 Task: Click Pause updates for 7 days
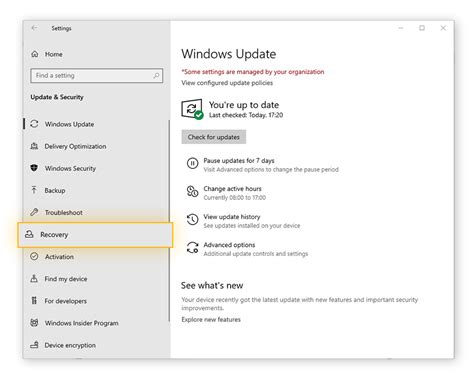tap(239, 161)
